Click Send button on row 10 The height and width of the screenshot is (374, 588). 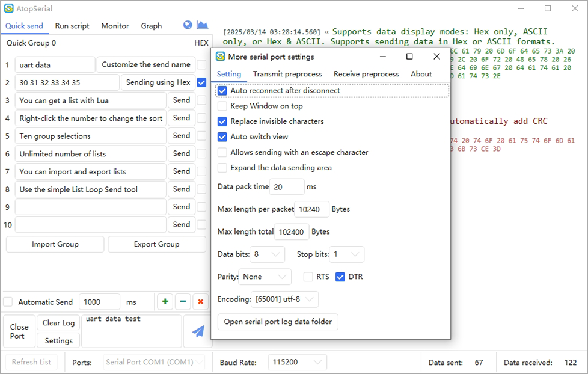(182, 225)
